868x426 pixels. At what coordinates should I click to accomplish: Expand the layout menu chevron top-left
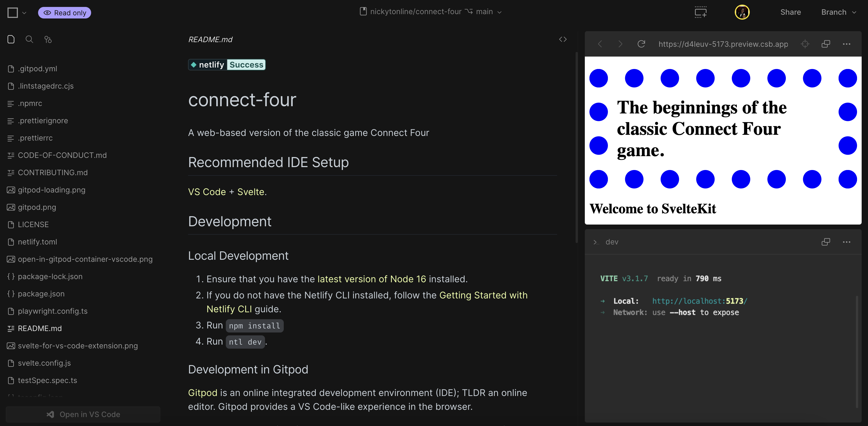(24, 13)
